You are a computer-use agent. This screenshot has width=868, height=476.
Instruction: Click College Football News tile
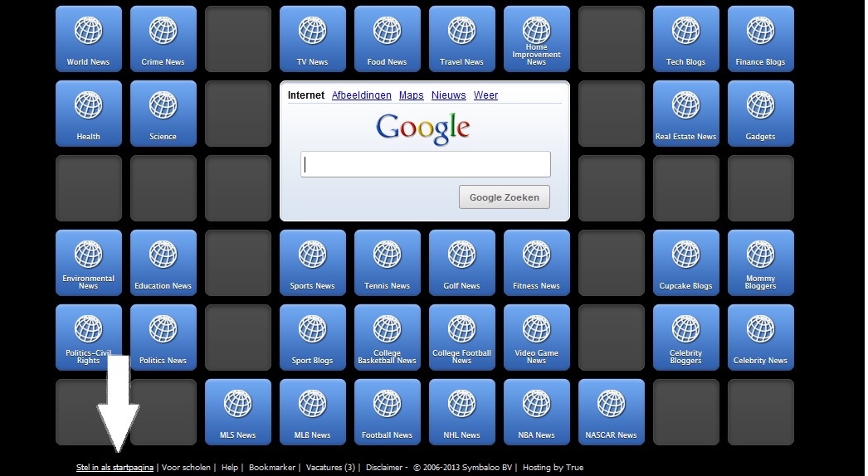coord(462,338)
